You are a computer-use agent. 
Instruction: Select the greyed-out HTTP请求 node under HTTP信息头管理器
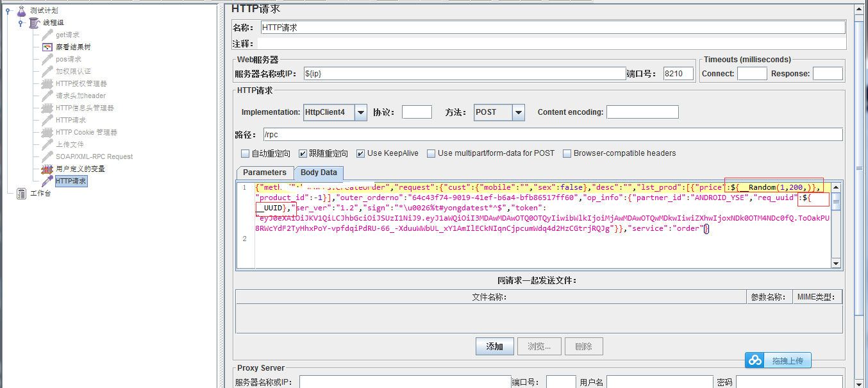[x=70, y=120]
